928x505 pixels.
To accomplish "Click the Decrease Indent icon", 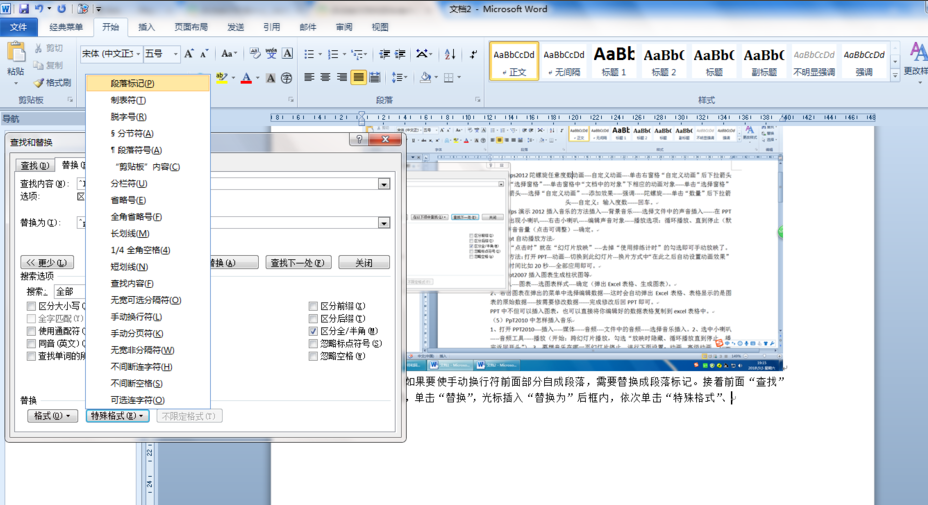I will 385,54.
